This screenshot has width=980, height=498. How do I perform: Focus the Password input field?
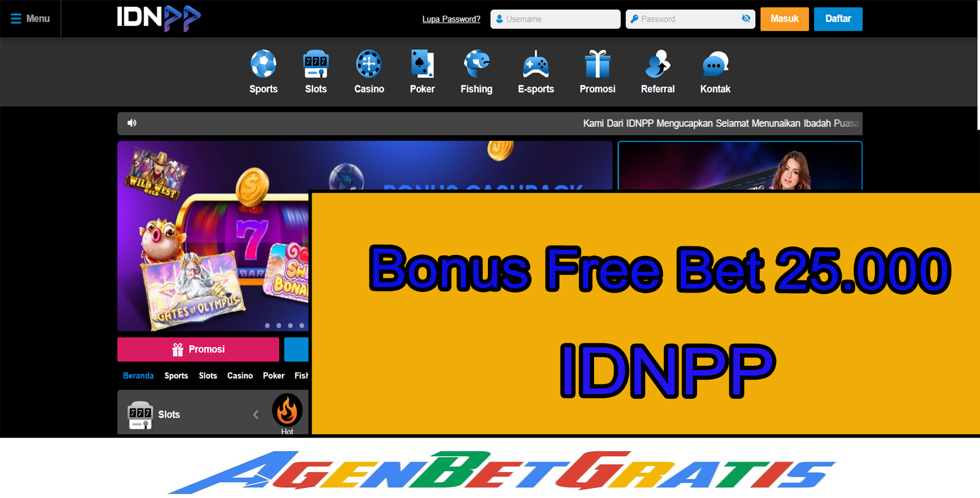pos(690,19)
